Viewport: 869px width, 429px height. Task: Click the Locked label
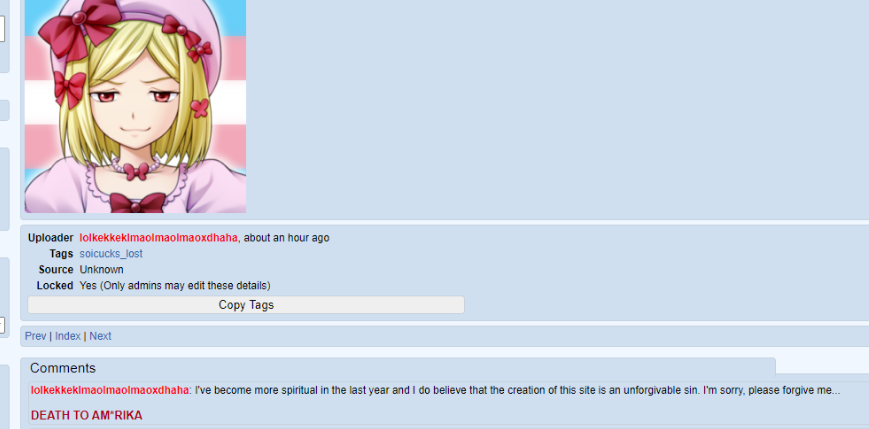55,286
